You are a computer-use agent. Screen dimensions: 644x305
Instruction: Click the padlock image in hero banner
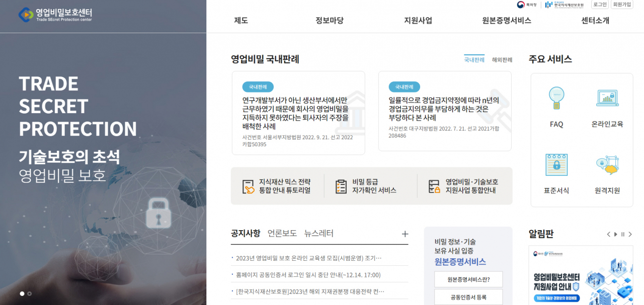coord(158,213)
